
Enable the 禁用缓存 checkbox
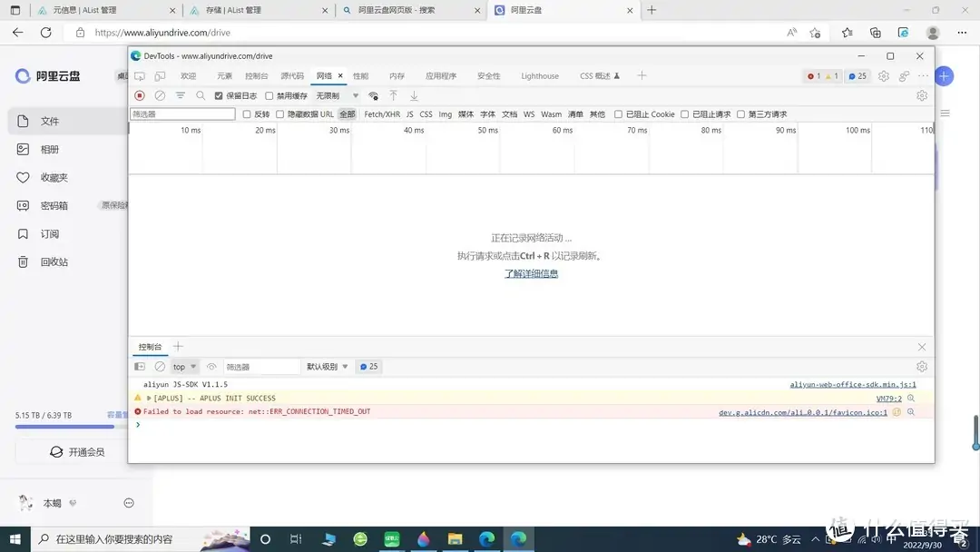(x=269, y=95)
